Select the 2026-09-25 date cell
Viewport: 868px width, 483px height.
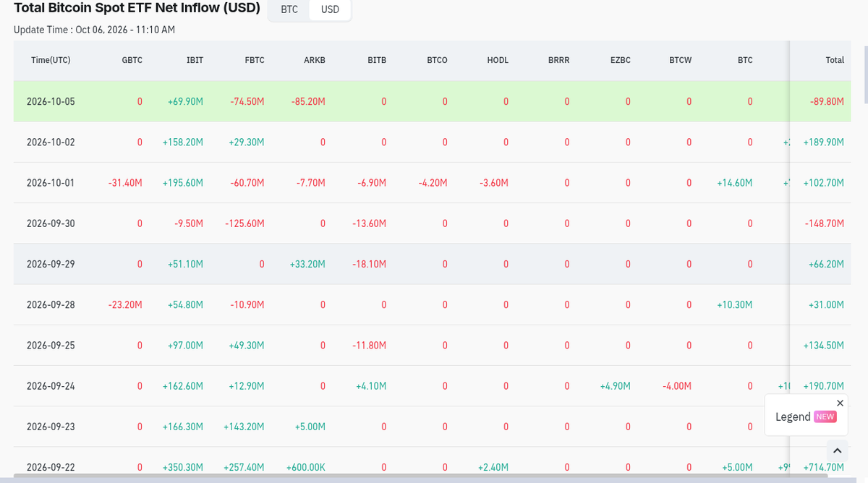51,346
